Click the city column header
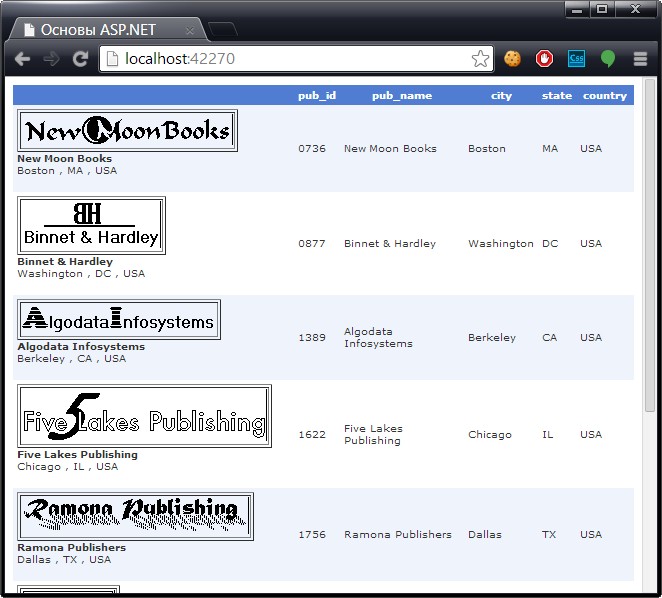Screen dimensions: 662x598 coord(501,95)
